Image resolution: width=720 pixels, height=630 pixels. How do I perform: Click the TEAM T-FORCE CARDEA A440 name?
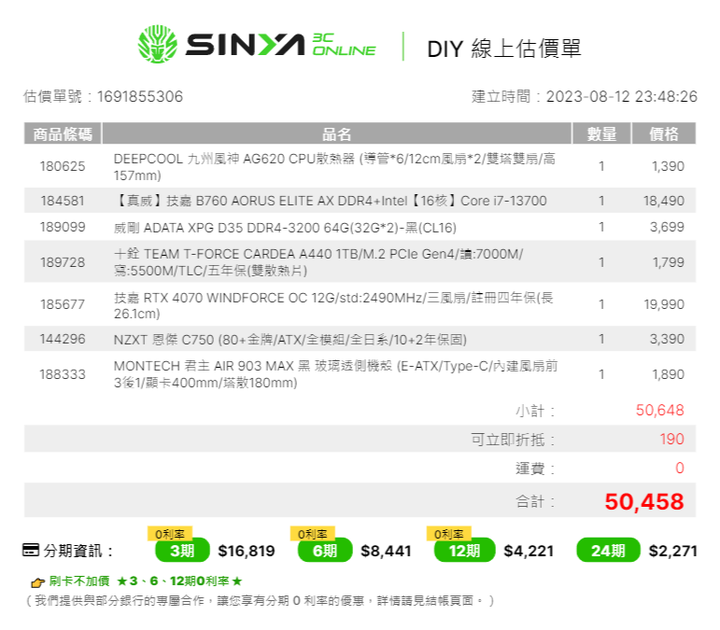coord(318,262)
